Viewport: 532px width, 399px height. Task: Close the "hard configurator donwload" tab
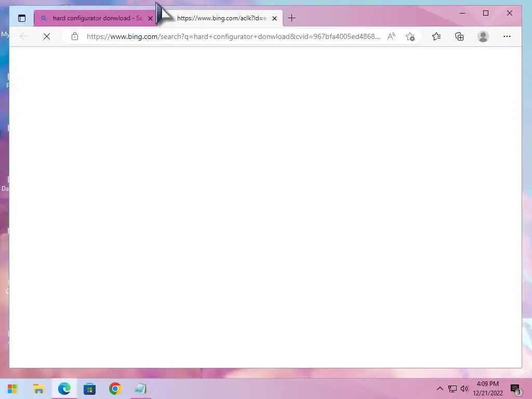coord(150,18)
